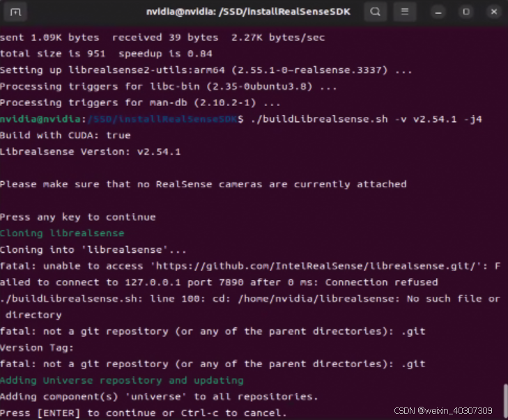Click 'connect to 127.0.0.1 port 7890' line
Screen dimensions: 508x420
219,282
